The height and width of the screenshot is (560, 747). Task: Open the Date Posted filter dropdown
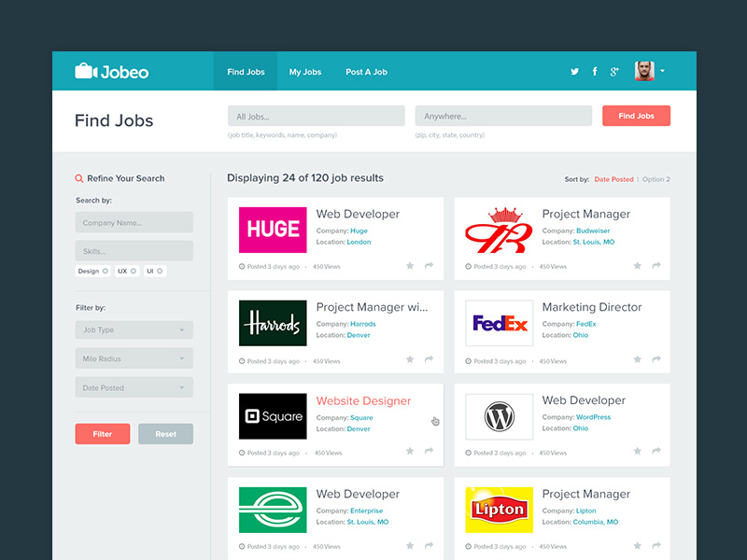click(134, 387)
